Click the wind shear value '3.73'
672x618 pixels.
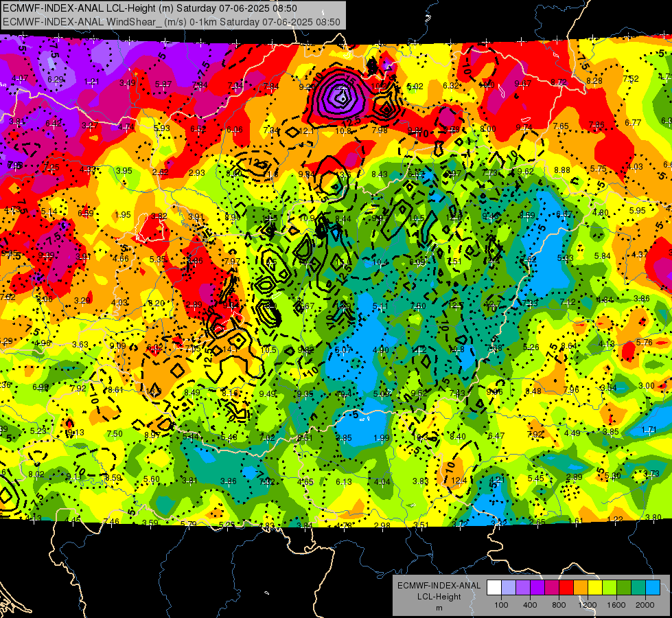(651, 474)
